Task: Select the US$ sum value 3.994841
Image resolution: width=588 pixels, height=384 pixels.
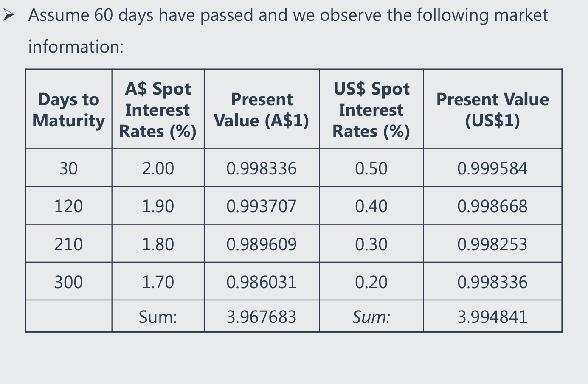Action: 492,317
